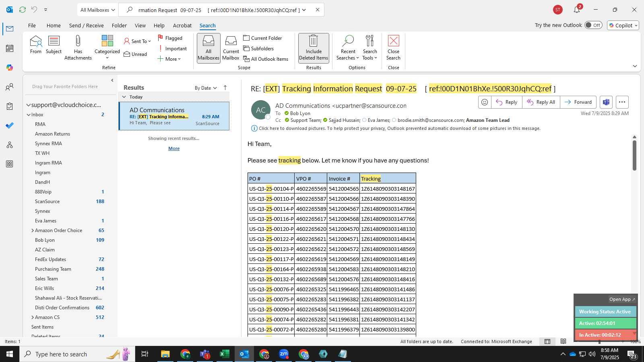This screenshot has height=362, width=644.
Task: Filter by Important messages
Action: [x=172, y=48]
